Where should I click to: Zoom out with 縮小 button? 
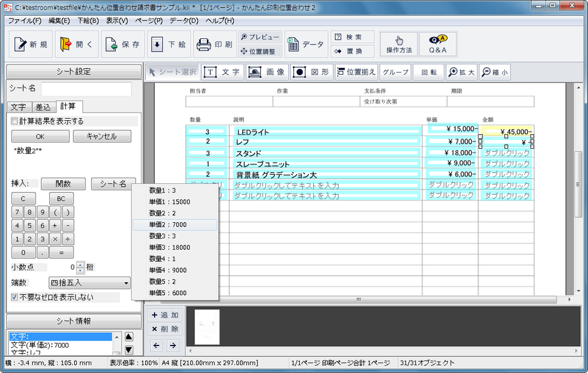click(495, 72)
